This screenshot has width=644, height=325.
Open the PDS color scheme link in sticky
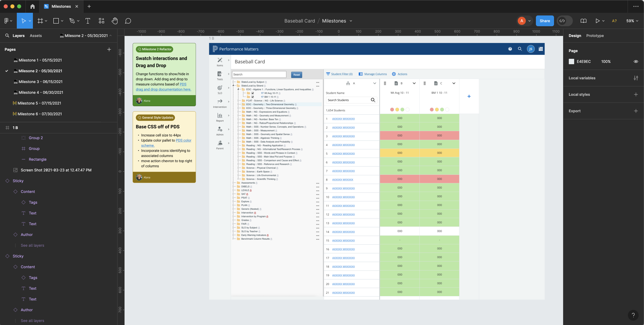pyautogui.click(x=166, y=143)
